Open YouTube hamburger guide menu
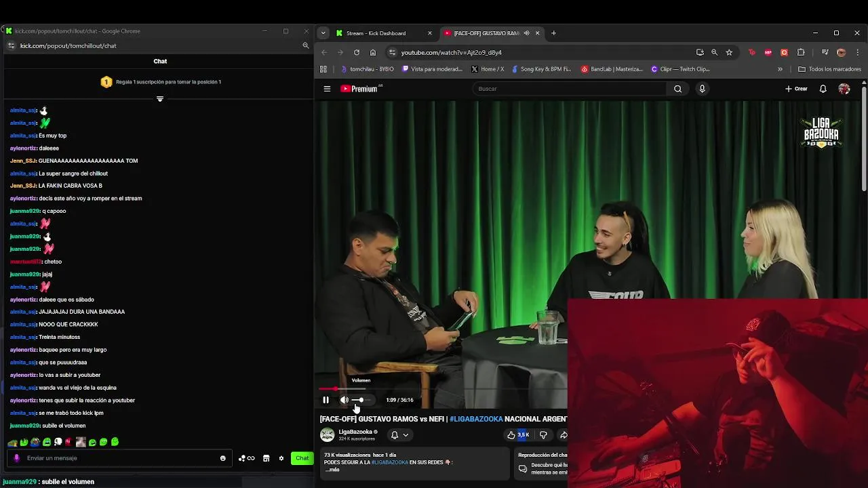Image resolution: width=868 pixels, height=488 pixels. coord(327,89)
